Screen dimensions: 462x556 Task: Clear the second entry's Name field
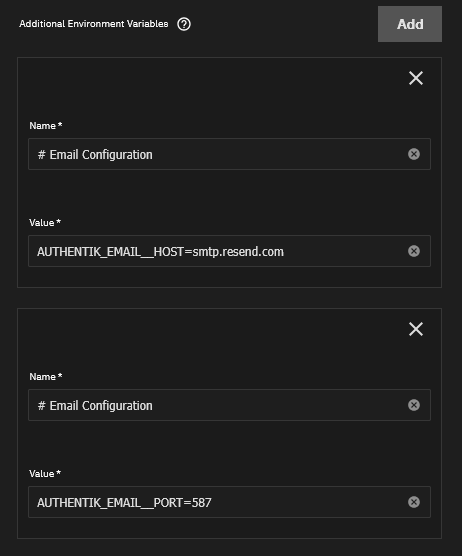point(413,405)
